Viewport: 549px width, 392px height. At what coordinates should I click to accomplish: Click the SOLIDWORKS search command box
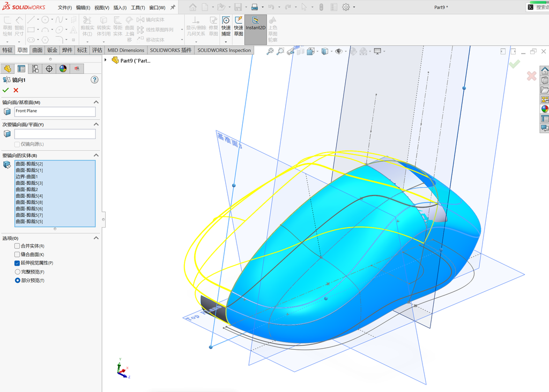pyautogui.click(x=537, y=7)
